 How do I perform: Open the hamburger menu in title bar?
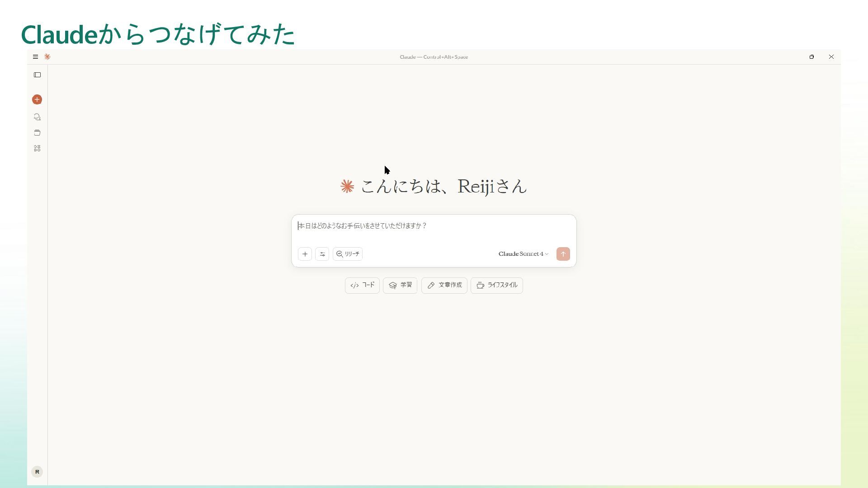(35, 57)
